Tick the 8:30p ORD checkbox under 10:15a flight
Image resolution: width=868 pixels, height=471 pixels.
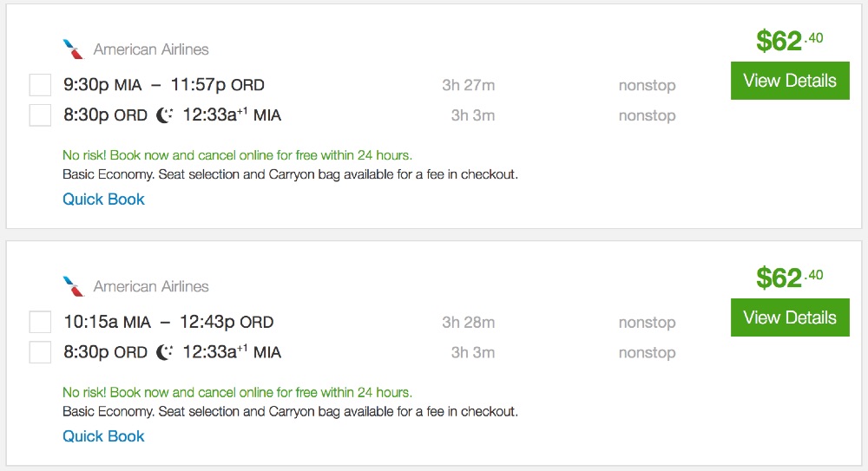pyautogui.click(x=40, y=352)
